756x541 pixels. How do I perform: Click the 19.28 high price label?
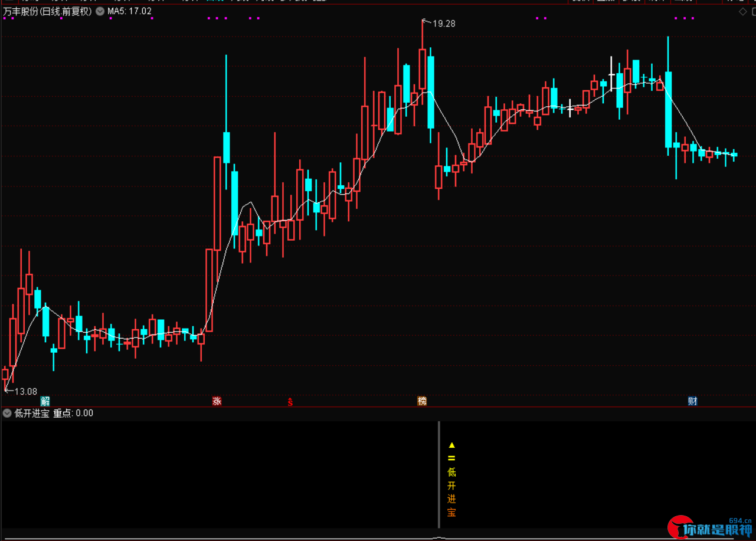click(x=444, y=24)
